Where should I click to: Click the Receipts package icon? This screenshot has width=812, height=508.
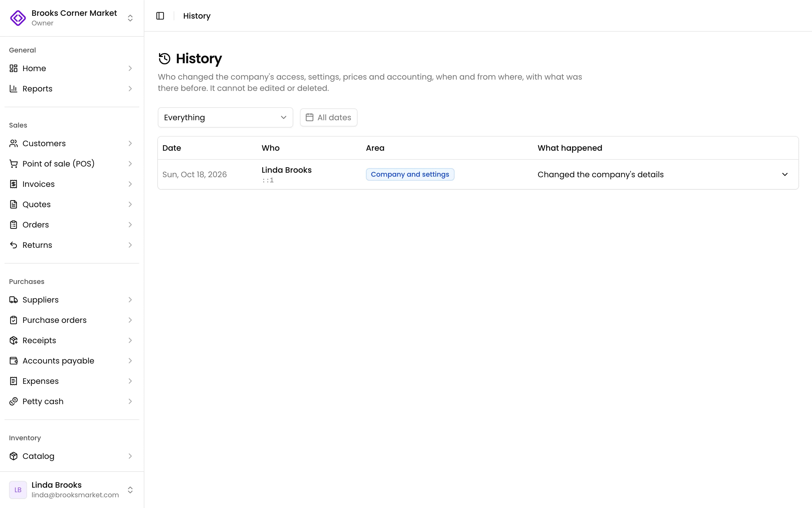pyautogui.click(x=14, y=340)
